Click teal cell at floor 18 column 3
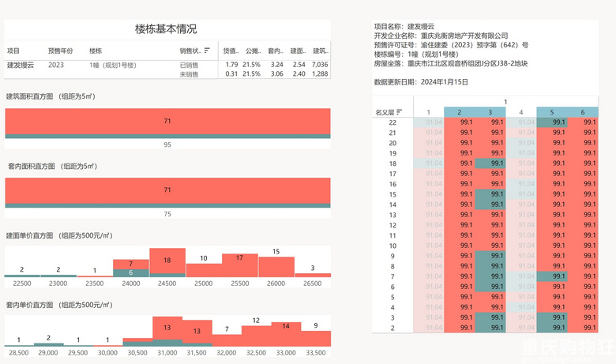616x364 pixels. coord(490,163)
